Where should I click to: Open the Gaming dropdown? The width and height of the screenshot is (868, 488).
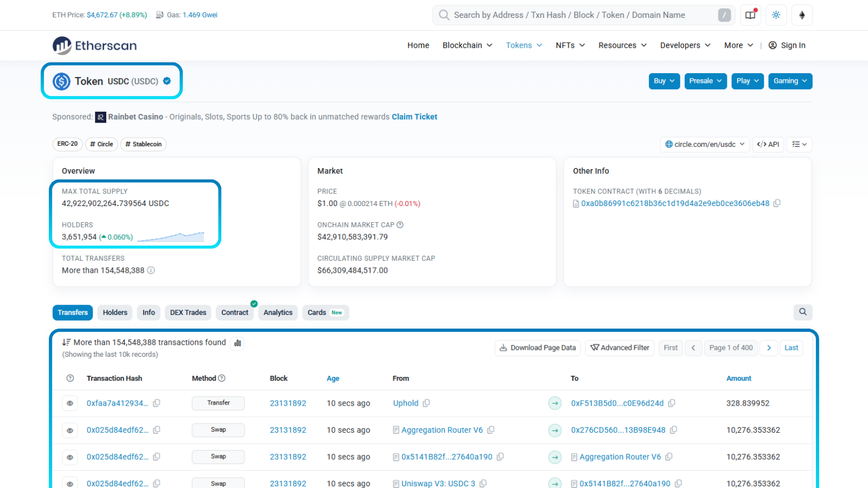[790, 81]
